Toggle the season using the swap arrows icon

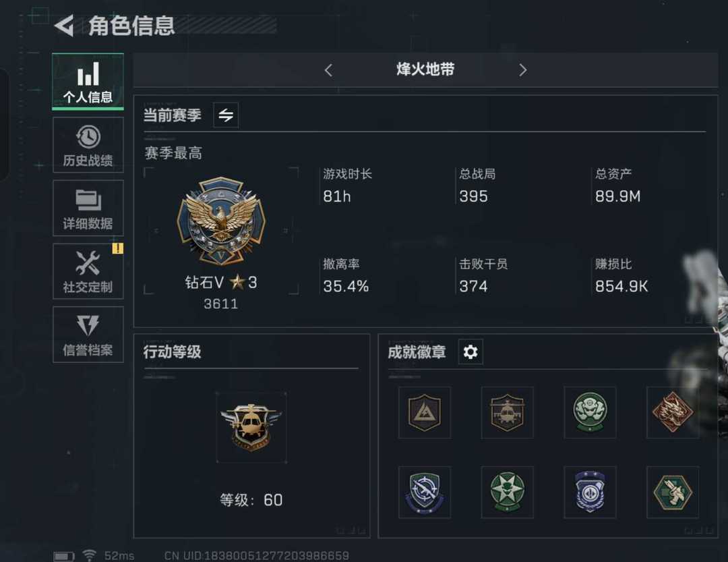(226, 115)
